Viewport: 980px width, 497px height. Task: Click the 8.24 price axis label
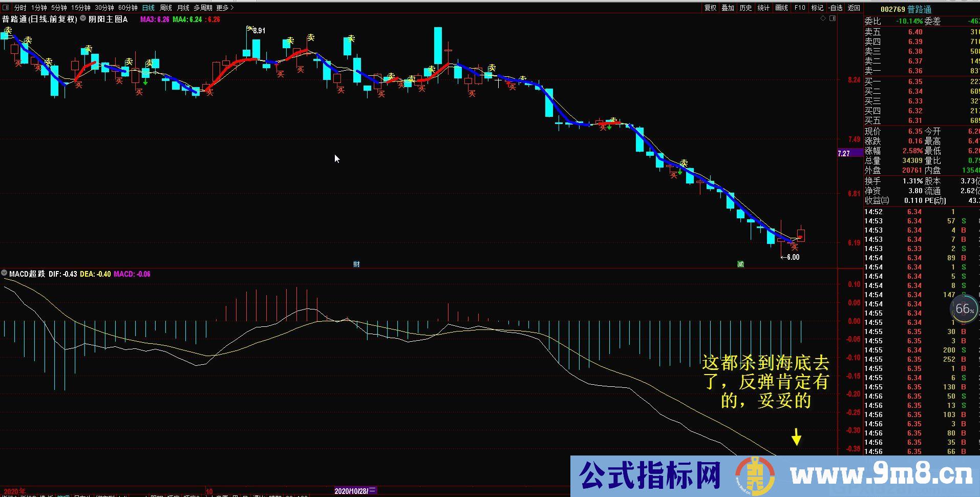(854, 80)
